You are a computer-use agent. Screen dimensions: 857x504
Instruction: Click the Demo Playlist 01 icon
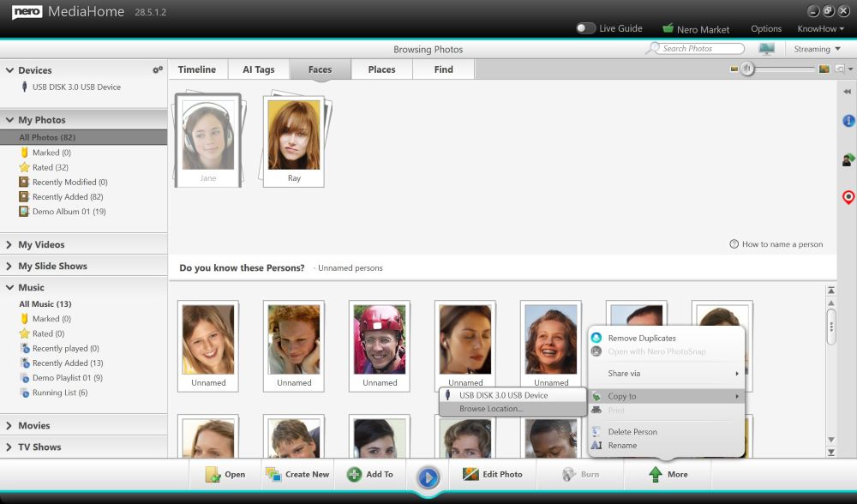pos(25,378)
